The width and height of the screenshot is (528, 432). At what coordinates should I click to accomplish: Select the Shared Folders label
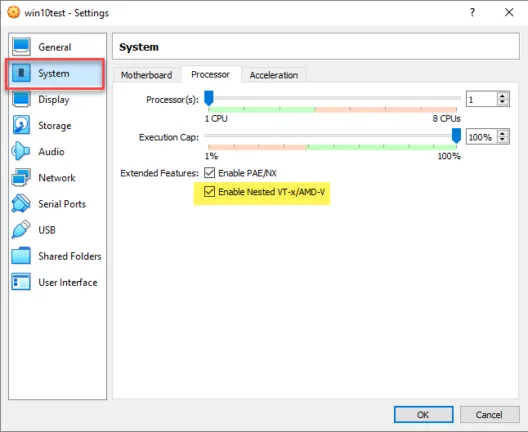point(70,256)
